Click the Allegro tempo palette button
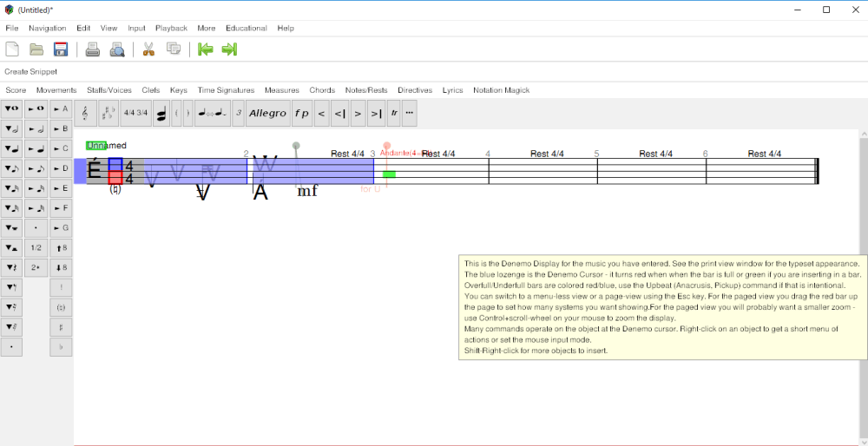This screenshot has width=868, height=446. click(268, 113)
